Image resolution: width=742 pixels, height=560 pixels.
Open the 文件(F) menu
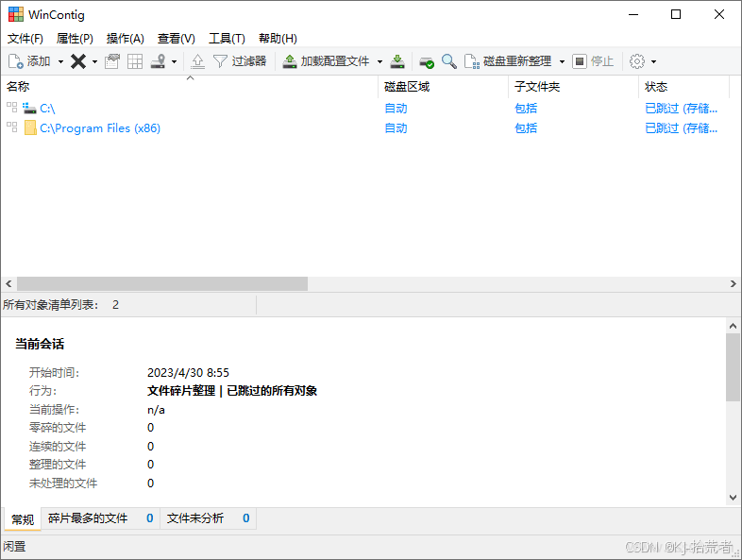click(25, 39)
